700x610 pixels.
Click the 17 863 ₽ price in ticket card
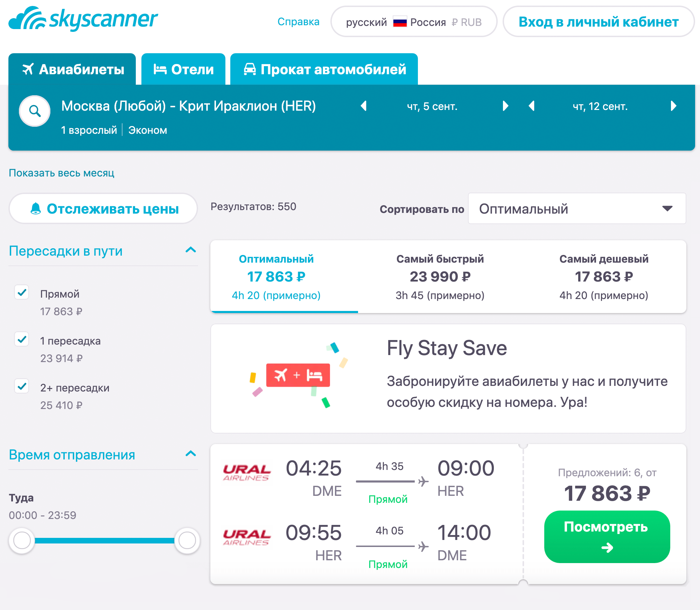pos(607,493)
